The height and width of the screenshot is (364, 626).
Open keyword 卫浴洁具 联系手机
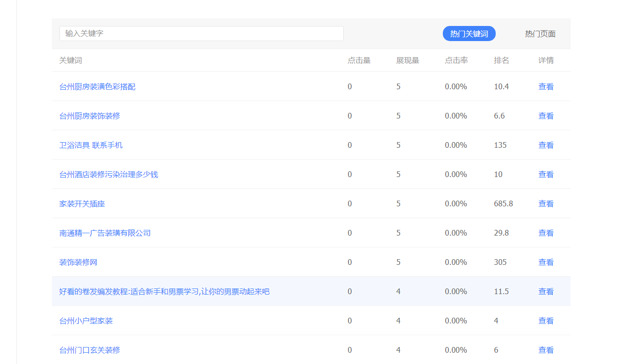point(90,145)
